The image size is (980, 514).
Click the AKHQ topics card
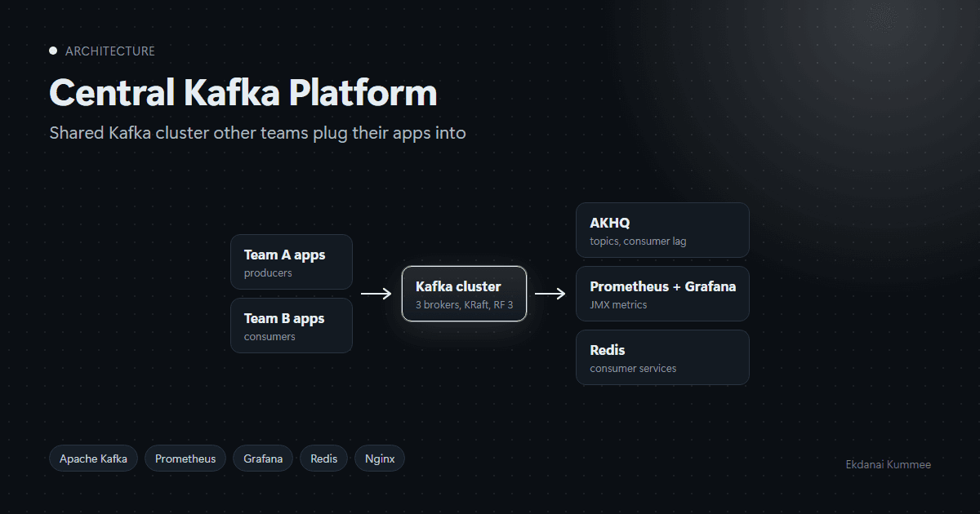(662, 230)
